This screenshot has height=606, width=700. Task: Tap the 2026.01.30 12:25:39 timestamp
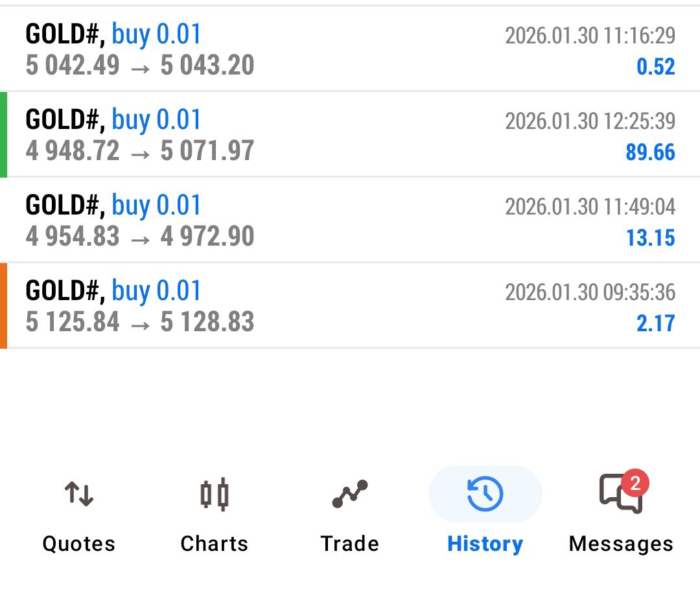click(590, 121)
